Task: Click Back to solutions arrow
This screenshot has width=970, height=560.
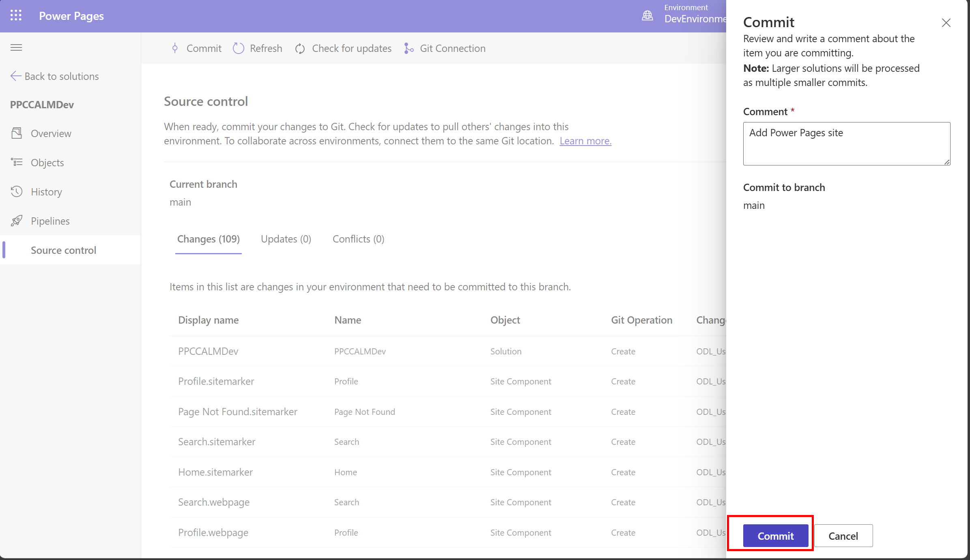Action: 15,76
